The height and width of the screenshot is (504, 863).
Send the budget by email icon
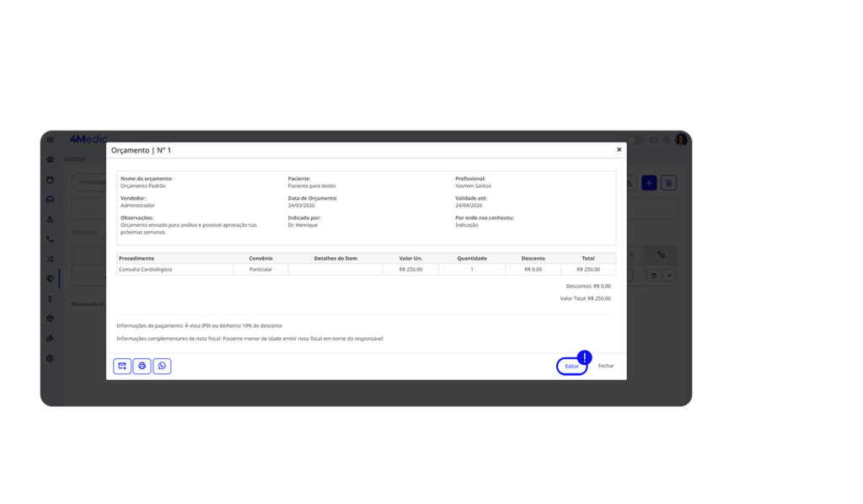[x=122, y=366]
